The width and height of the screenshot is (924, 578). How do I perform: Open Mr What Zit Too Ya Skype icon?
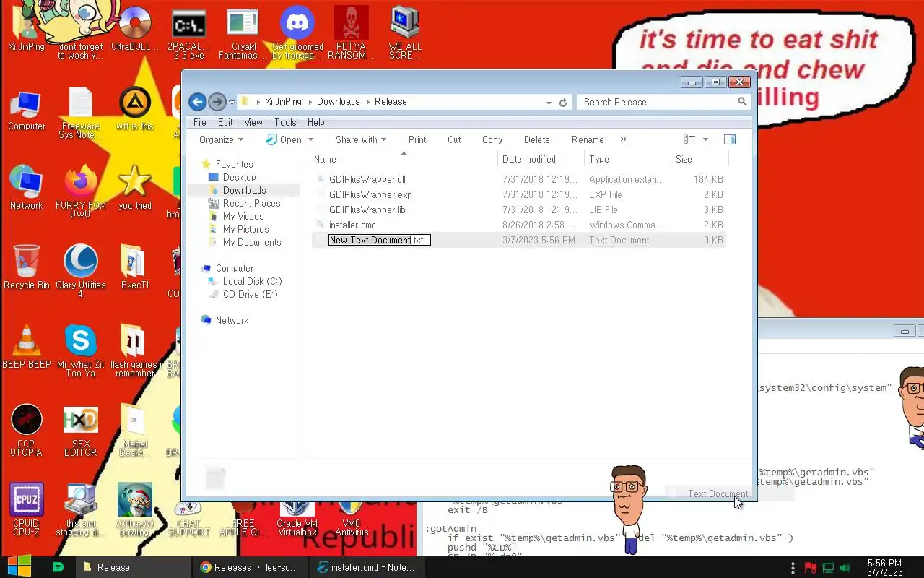(x=81, y=351)
